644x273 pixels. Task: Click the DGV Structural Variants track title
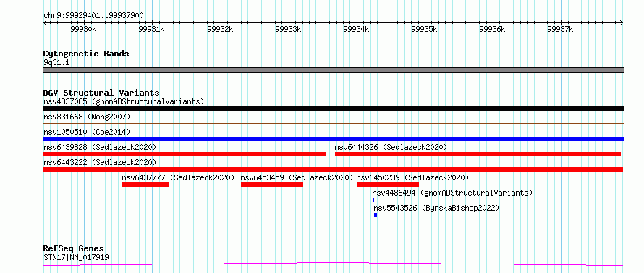pos(101,93)
